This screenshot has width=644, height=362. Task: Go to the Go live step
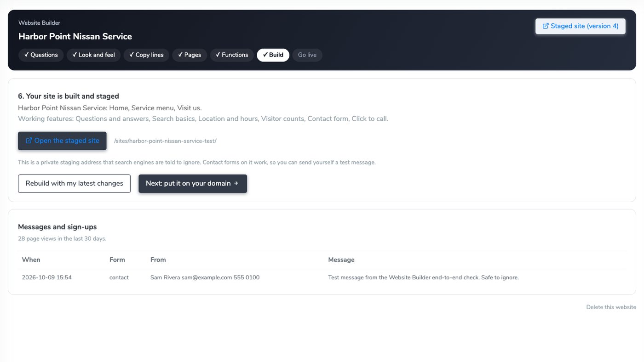click(x=307, y=55)
